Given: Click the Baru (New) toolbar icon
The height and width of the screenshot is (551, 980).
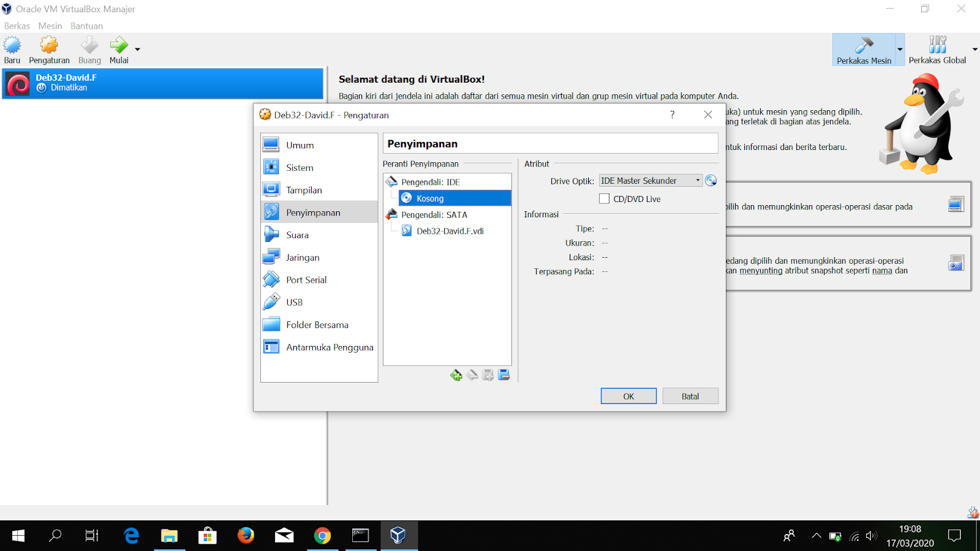Looking at the screenshot, I should coord(12,50).
